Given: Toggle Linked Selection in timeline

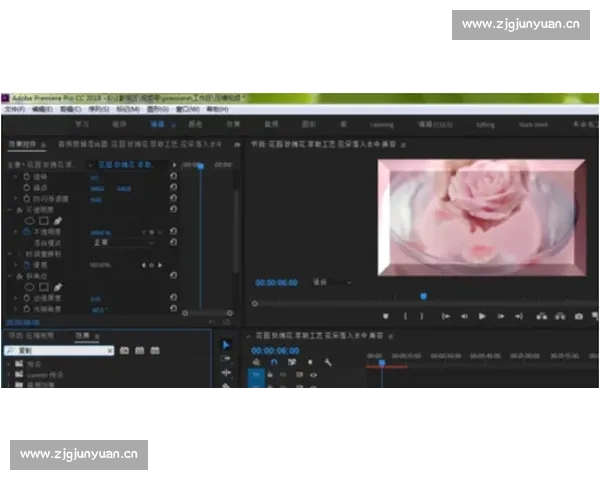Looking at the screenshot, I should pos(292,362).
